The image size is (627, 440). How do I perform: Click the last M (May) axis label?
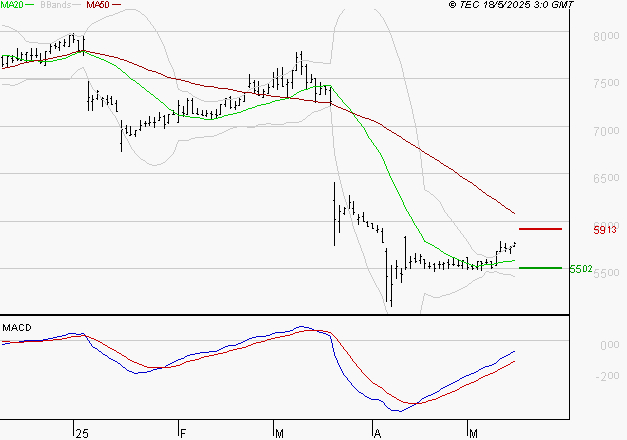click(x=473, y=434)
